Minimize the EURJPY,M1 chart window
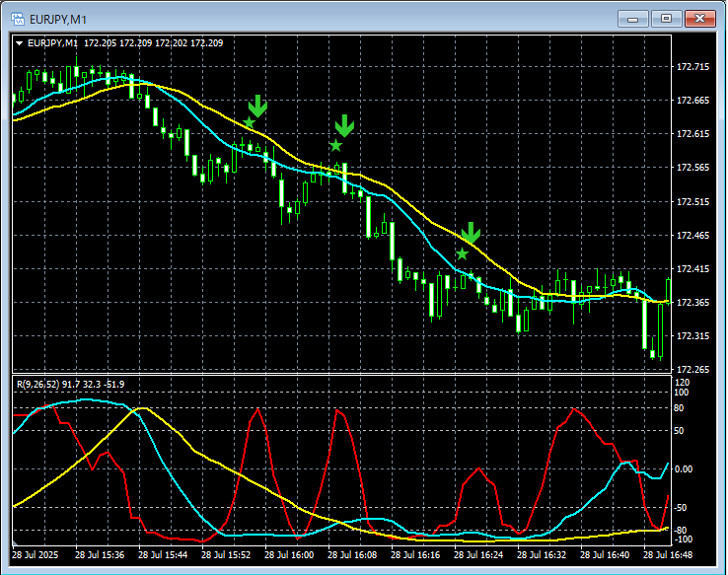The height and width of the screenshot is (575, 728). (633, 19)
